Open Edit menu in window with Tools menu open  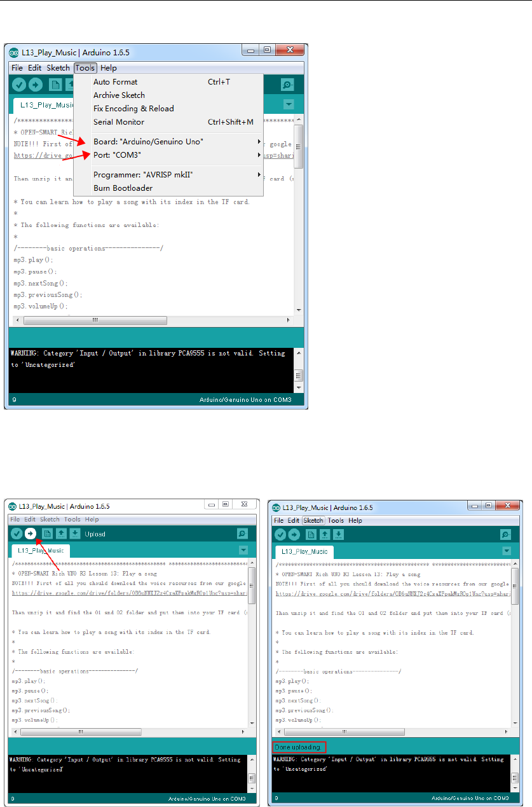(x=34, y=68)
